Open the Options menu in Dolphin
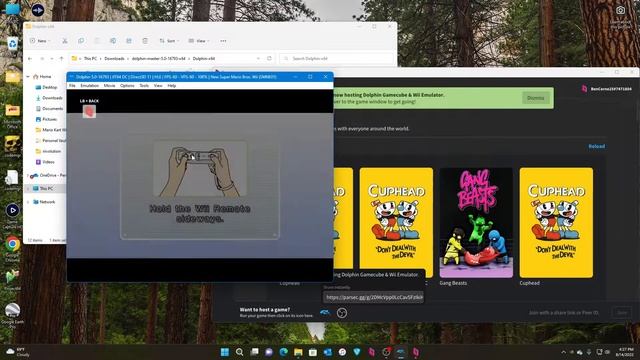640x360 pixels. point(127,86)
